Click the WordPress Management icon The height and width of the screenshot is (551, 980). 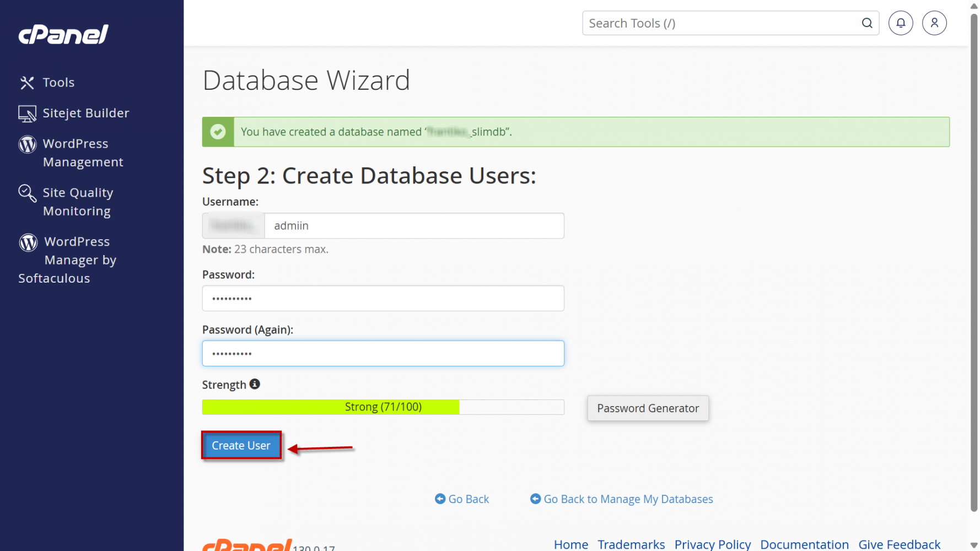28,144
